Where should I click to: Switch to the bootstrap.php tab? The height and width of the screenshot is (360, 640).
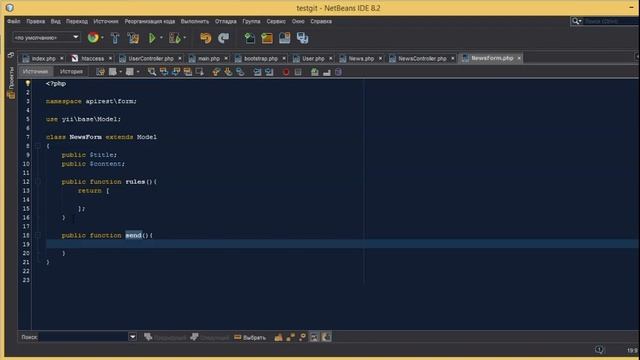pyautogui.click(x=260, y=59)
